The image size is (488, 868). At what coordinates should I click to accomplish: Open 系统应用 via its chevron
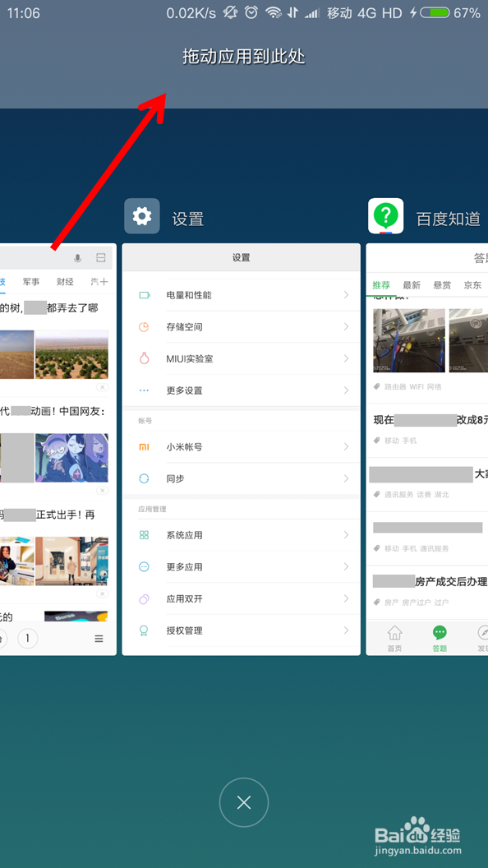click(346, 535)
